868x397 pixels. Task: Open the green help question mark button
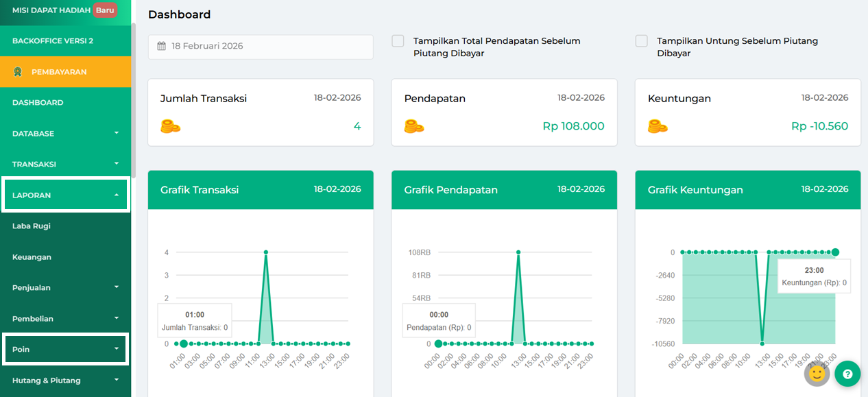[x=847, y=374]
